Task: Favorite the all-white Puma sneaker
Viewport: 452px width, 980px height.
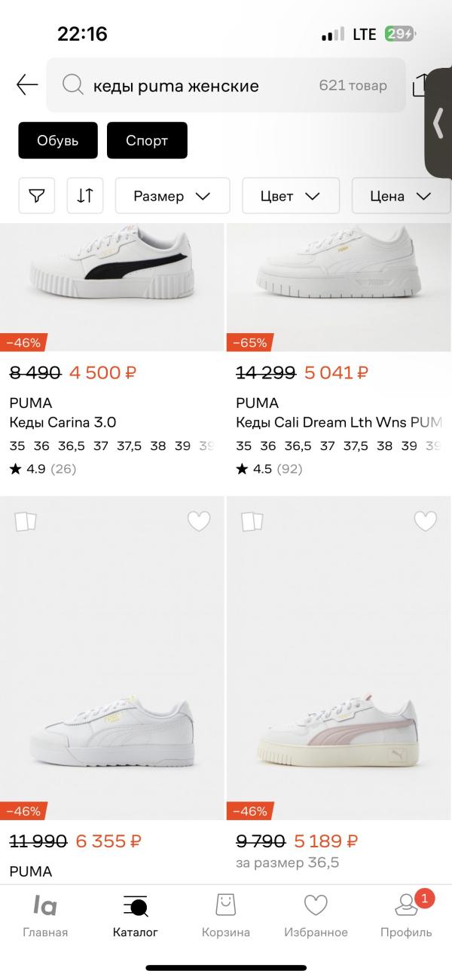Action: tap(199, 521)
